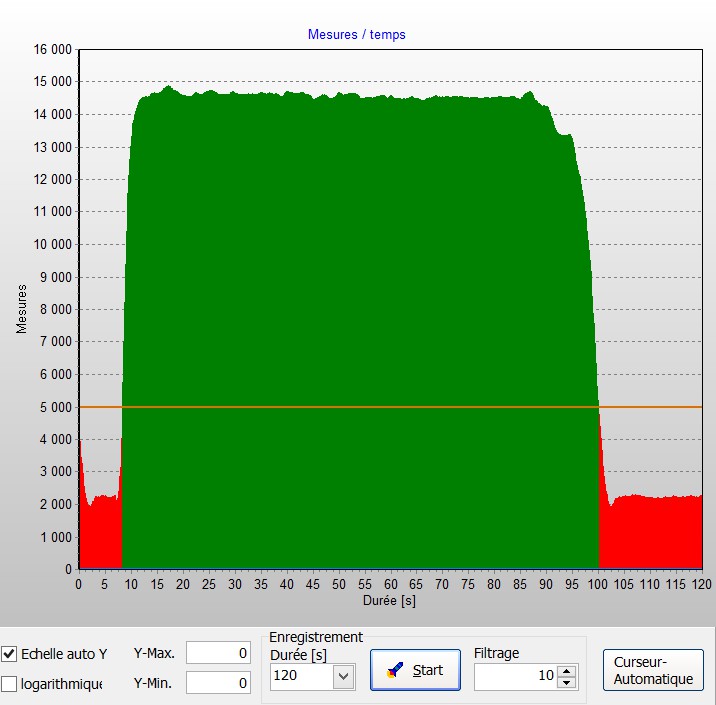Click the Y-Min input field
716x705 pixels.
point(219,683)
